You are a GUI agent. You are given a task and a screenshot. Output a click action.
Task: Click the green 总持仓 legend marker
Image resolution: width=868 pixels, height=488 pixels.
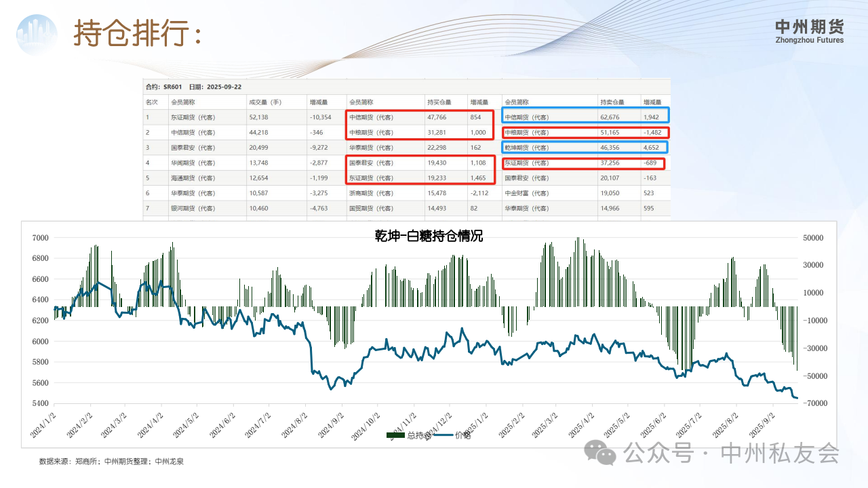395,435
